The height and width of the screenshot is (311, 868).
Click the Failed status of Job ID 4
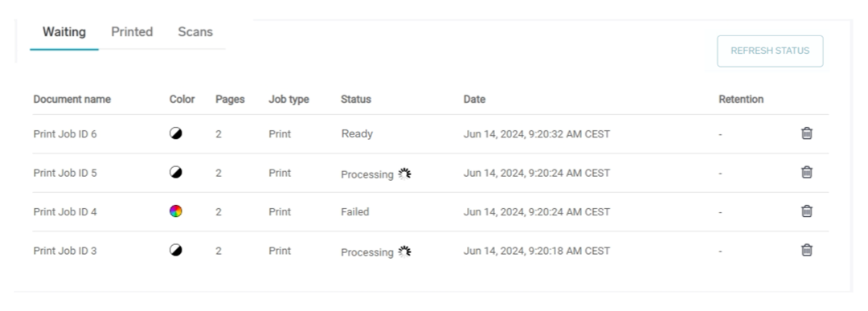355,212
